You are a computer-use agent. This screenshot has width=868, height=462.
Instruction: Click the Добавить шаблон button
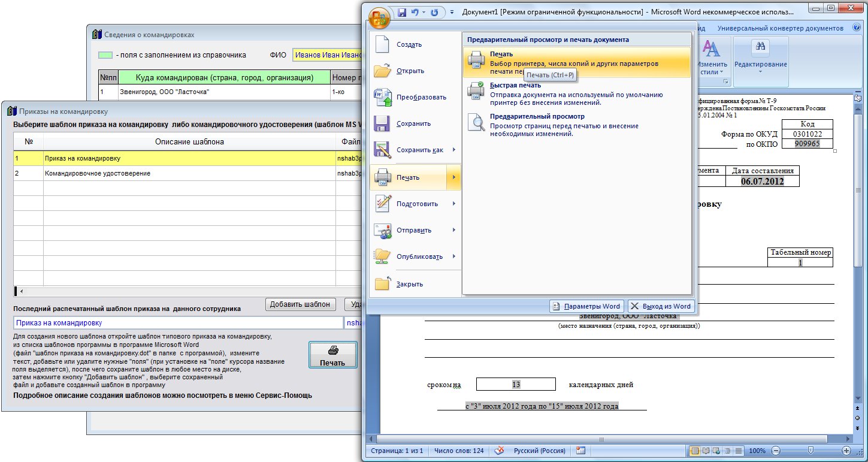pos(300,304)
